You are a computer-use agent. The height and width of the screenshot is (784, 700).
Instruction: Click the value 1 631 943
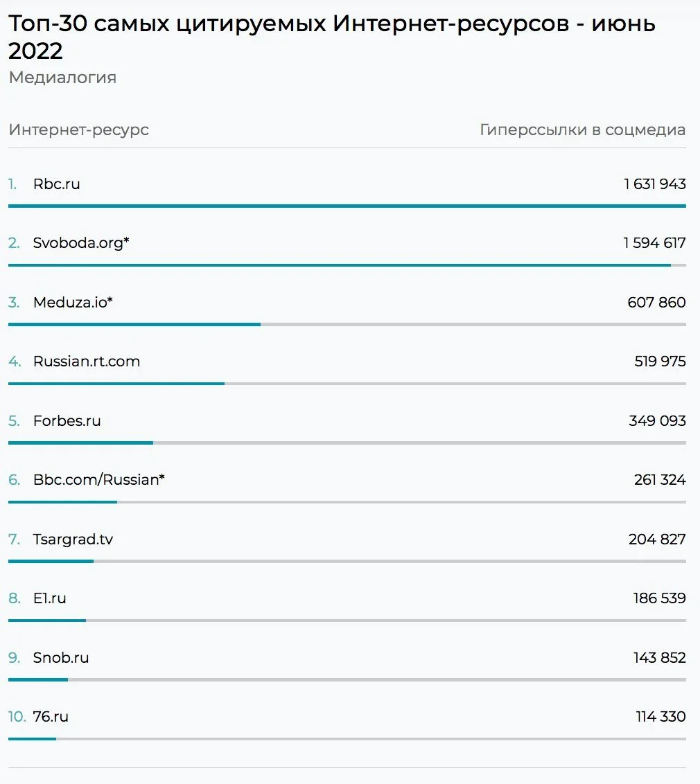pos(654,184)
